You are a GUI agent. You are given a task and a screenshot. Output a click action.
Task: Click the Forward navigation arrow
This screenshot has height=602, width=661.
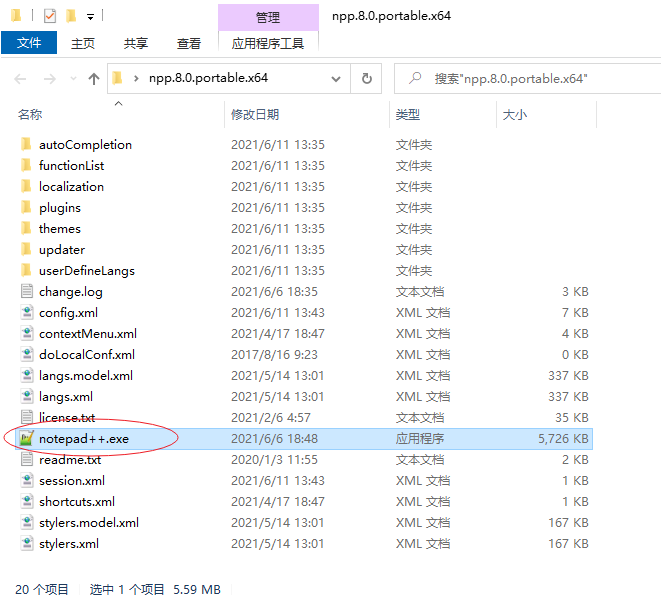[x=50, y=79]
